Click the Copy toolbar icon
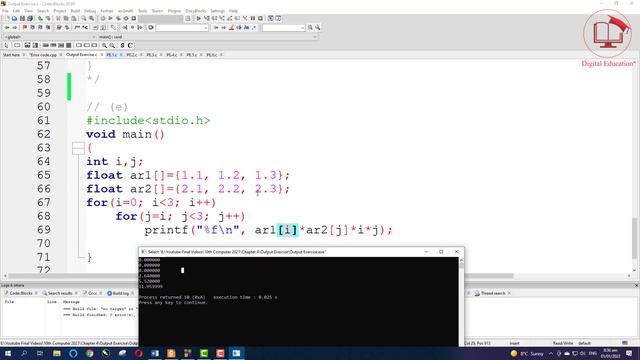This screenshot has height=360, width=640. click(66, 18)
